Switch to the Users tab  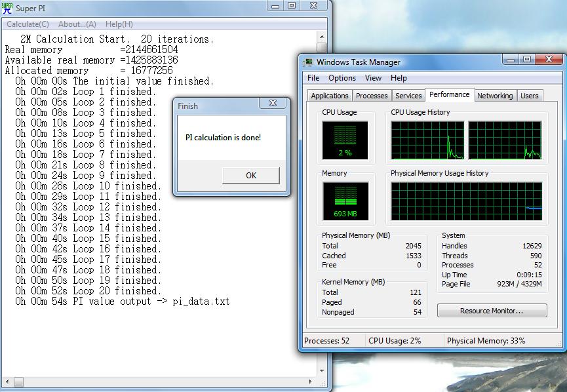[x=530, y=96]
